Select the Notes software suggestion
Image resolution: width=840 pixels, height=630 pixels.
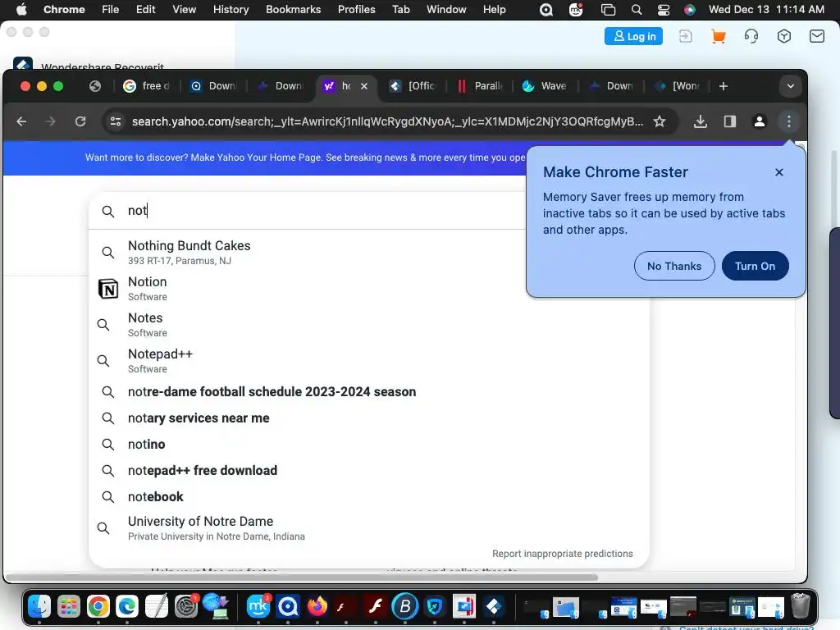tap(368, 324)
